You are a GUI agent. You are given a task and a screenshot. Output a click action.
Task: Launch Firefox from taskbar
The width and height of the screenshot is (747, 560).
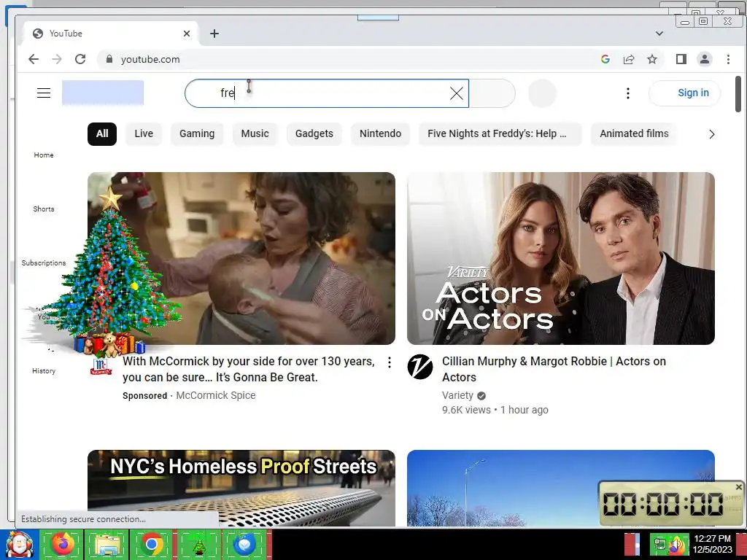pyautogui.click(x=62, y=545)
